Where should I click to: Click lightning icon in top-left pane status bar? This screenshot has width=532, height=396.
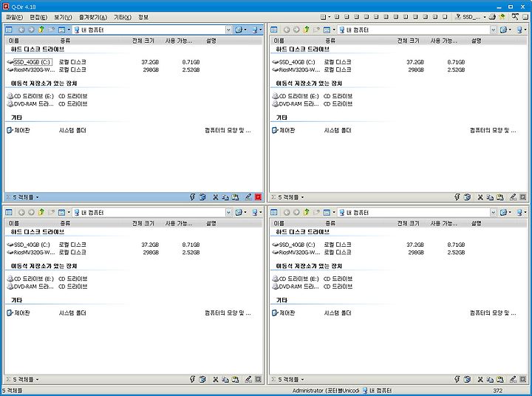pos(192,197)
